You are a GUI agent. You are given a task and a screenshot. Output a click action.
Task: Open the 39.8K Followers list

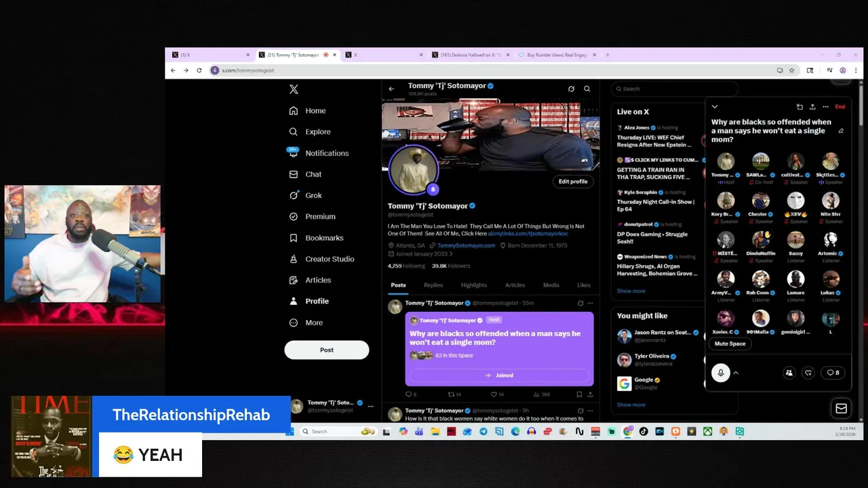click(451, 266)
